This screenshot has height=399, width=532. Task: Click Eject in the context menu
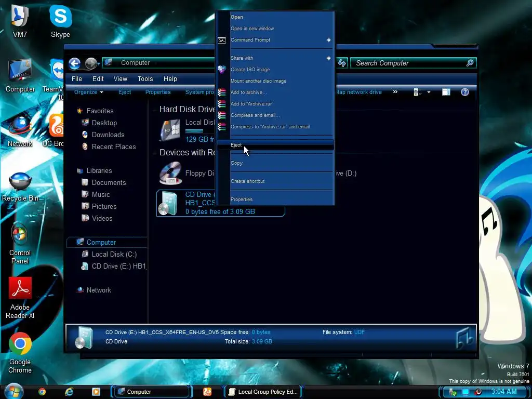point(275,145)
